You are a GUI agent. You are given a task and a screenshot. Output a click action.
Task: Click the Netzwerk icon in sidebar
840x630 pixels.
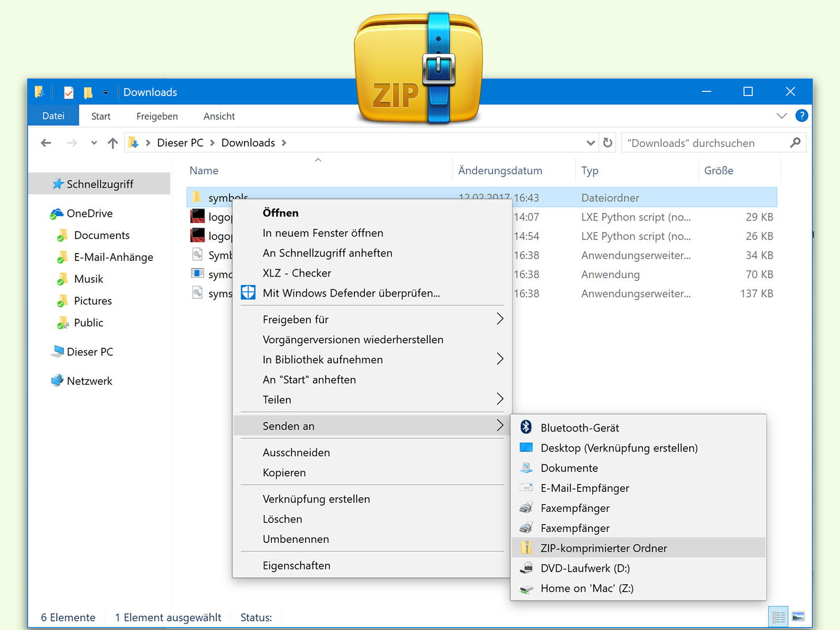57,381
